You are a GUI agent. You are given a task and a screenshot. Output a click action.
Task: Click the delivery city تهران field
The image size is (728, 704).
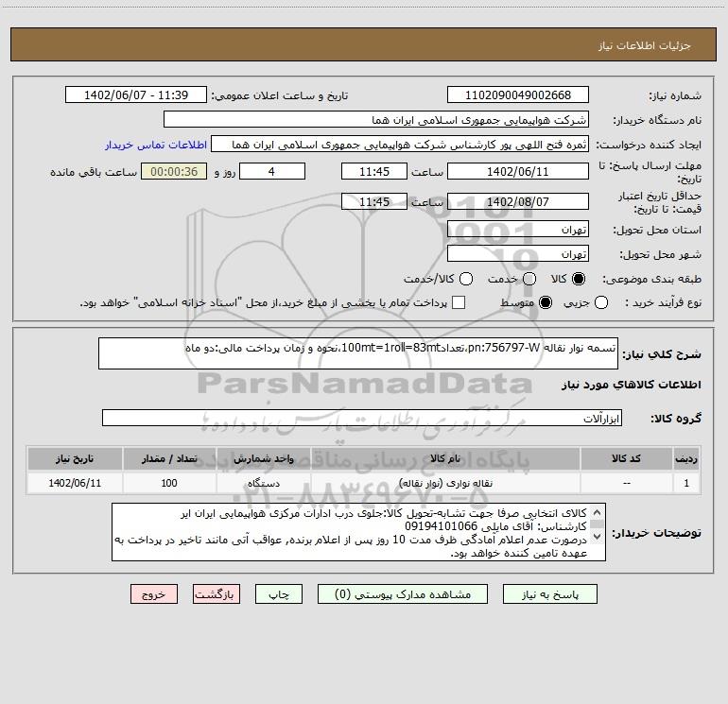(x=518, y=254)
